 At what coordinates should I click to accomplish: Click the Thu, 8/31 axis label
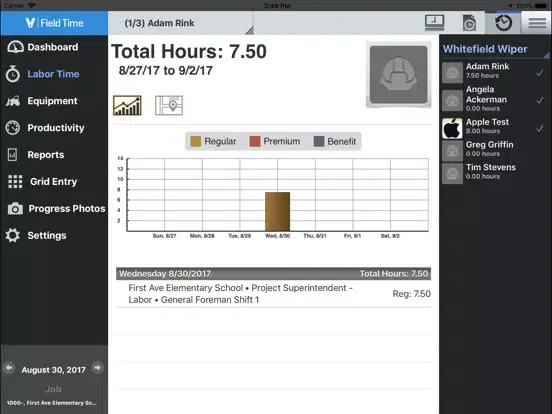[x=315, y=236]
